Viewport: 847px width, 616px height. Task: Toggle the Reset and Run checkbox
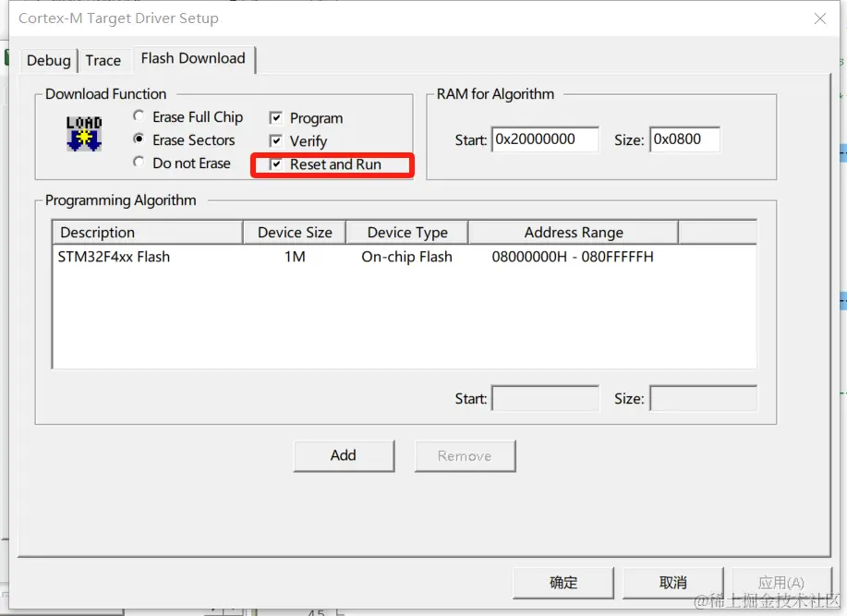point(275,164)
